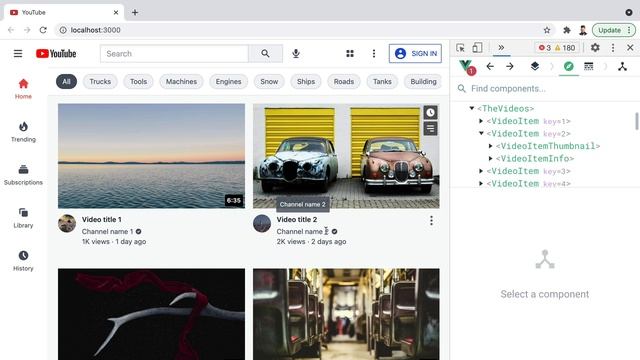Select the Roads category chip
Image resolution: width=640 pixels, height=360 pixels.
[344, 82]
